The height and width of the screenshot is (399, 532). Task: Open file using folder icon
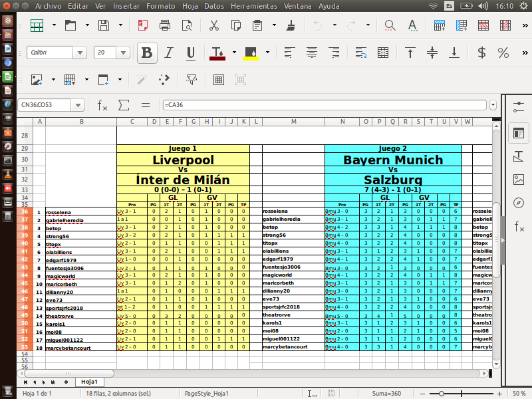(x=70, y=25)
